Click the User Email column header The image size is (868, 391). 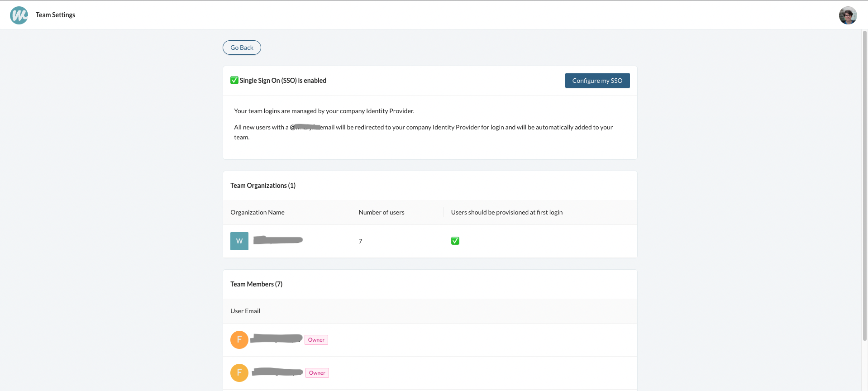(x=245, y=311)
